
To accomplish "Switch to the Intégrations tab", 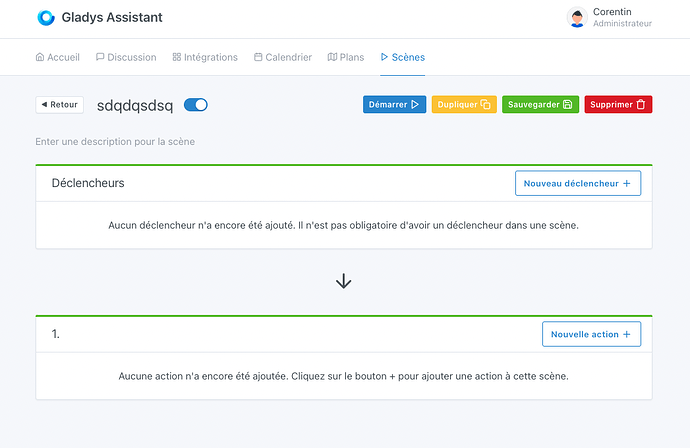I will coord(205,57).
